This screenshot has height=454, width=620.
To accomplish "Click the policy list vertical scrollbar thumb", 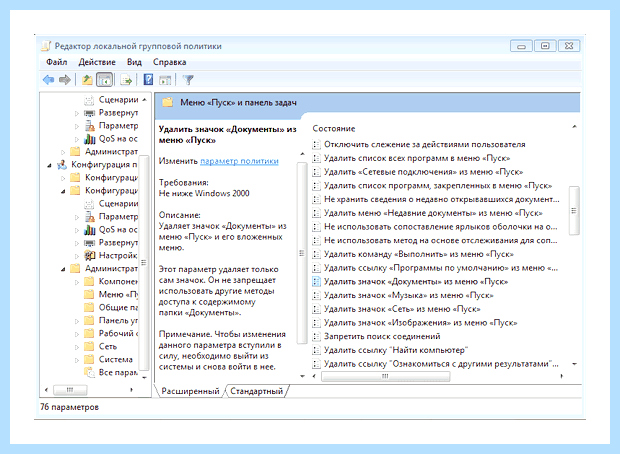I will [574, 211].
